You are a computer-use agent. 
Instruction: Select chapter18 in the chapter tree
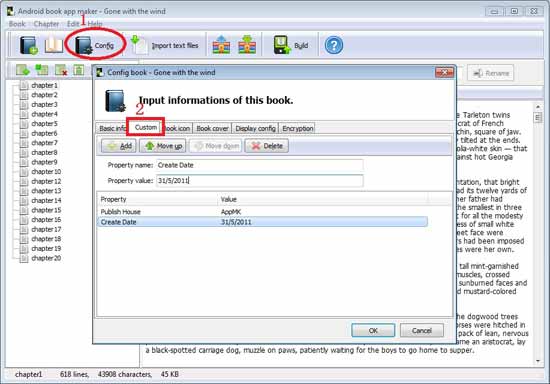(46, 239)
